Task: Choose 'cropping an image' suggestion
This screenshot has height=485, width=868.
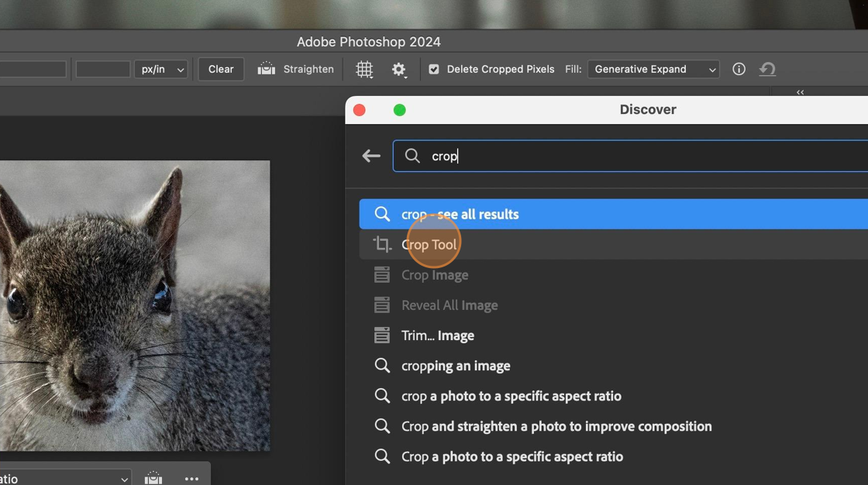Action: coord(613,366)
